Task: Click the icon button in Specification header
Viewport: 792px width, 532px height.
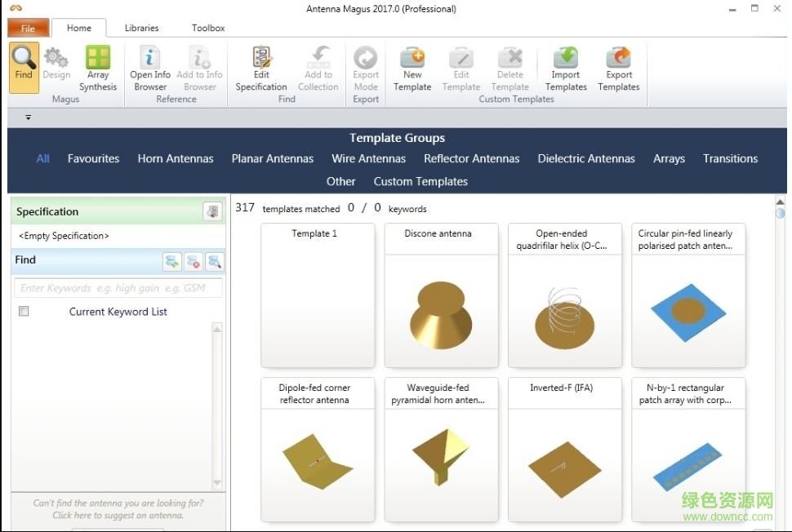Action: [x=212, y=212]
